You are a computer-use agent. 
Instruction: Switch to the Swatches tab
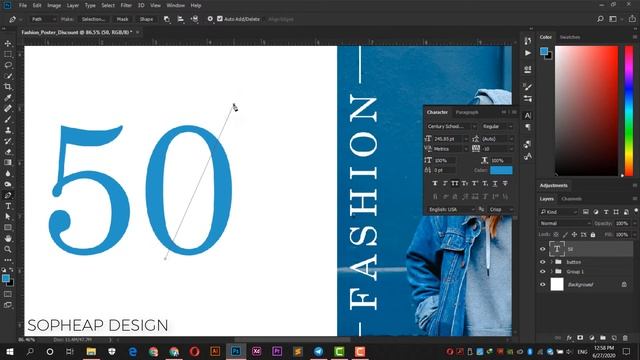click(x=570, y=37)
